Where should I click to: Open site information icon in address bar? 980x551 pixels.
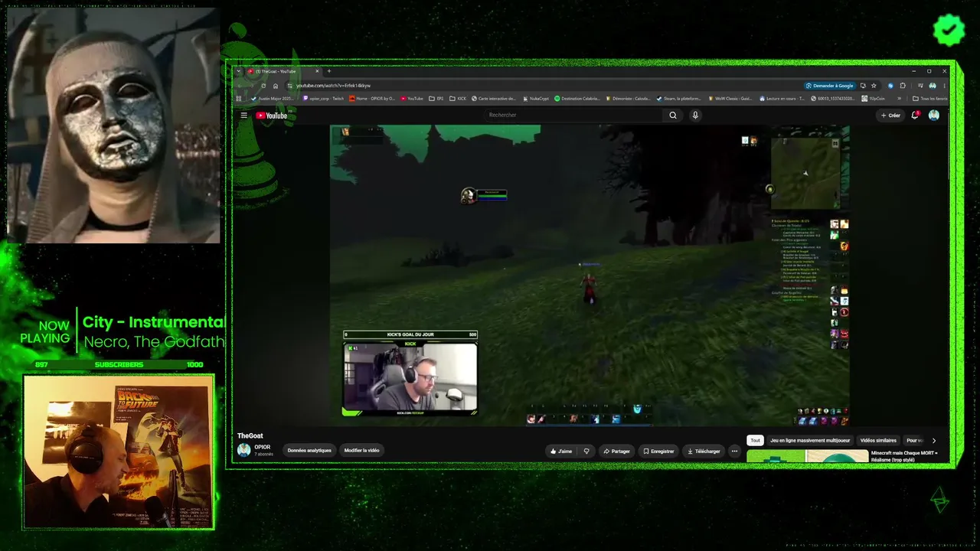click(x=289, y=86)
